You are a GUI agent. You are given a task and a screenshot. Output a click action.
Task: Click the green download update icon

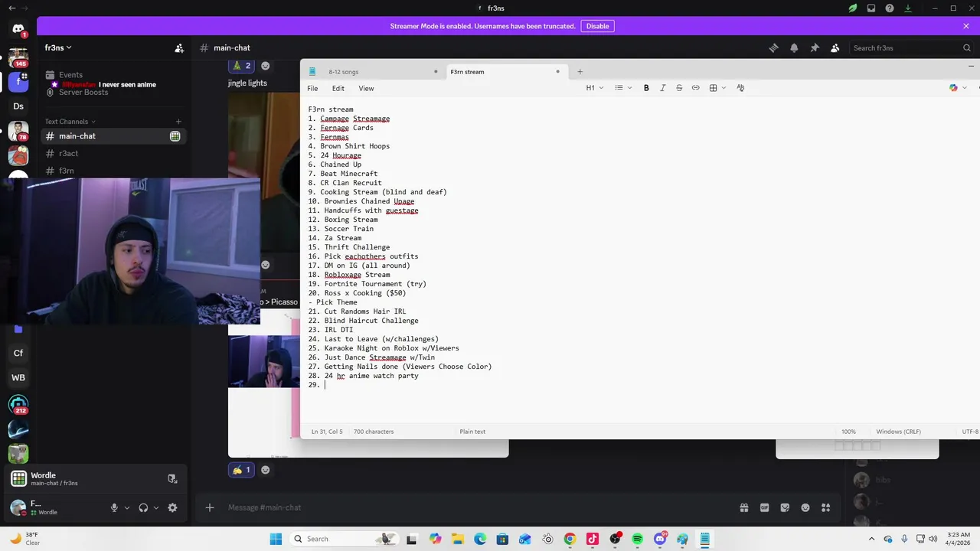pos(908,8)
